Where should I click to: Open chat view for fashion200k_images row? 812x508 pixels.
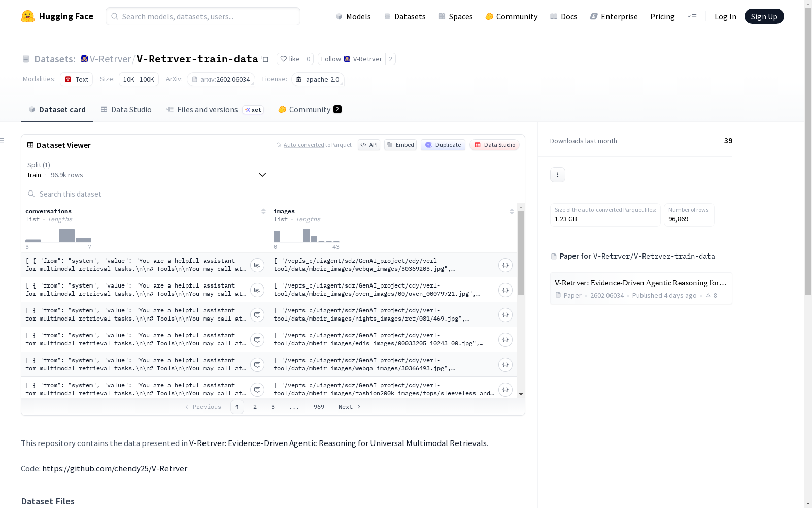[x=257, y=390]
